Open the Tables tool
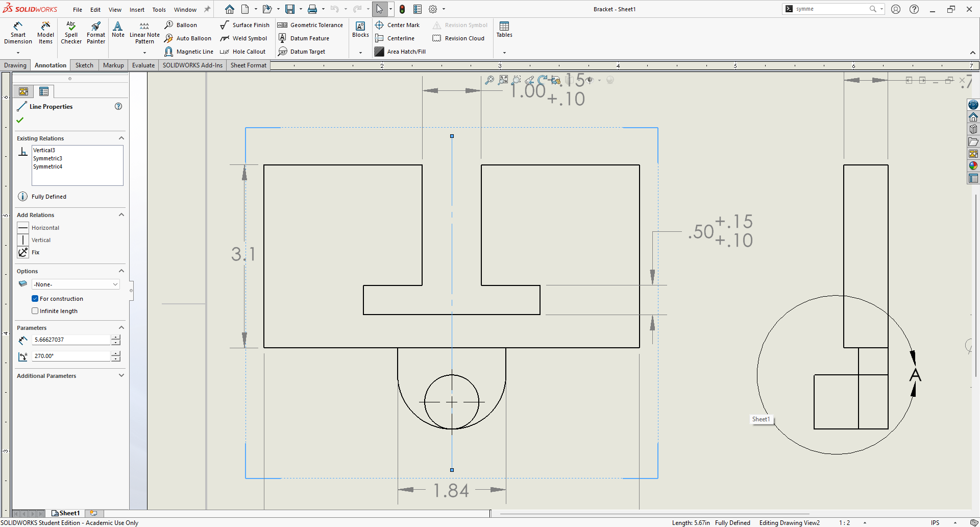This screenshot has width=980, height=527. 504,30
